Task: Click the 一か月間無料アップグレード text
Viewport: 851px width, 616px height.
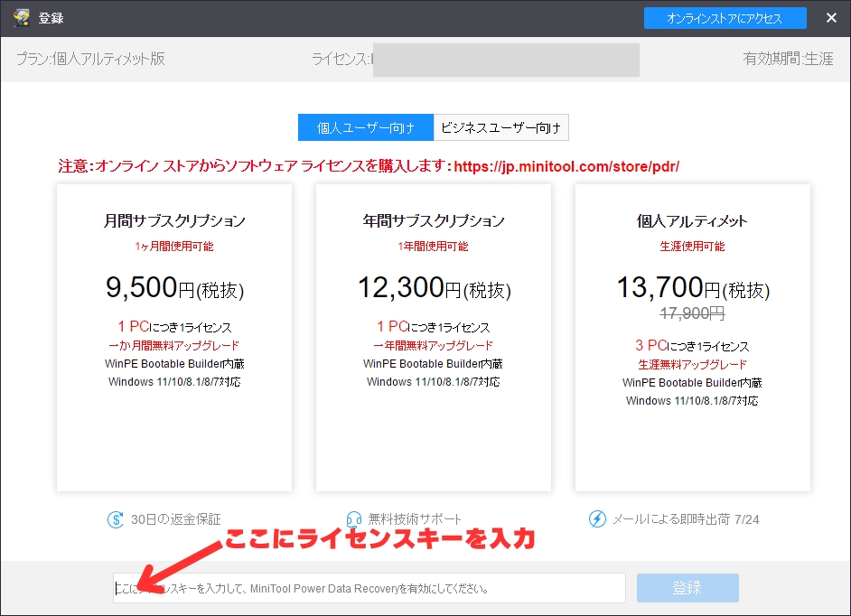Action: (174, 346)
